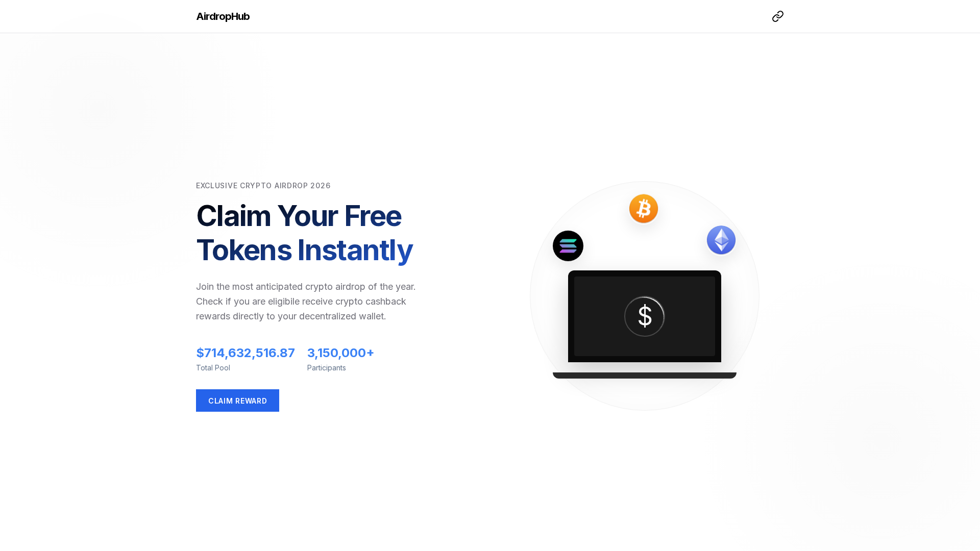Click the laptop base stand bar
This screenshot has height=551, width=980.
tap(644, 375)
